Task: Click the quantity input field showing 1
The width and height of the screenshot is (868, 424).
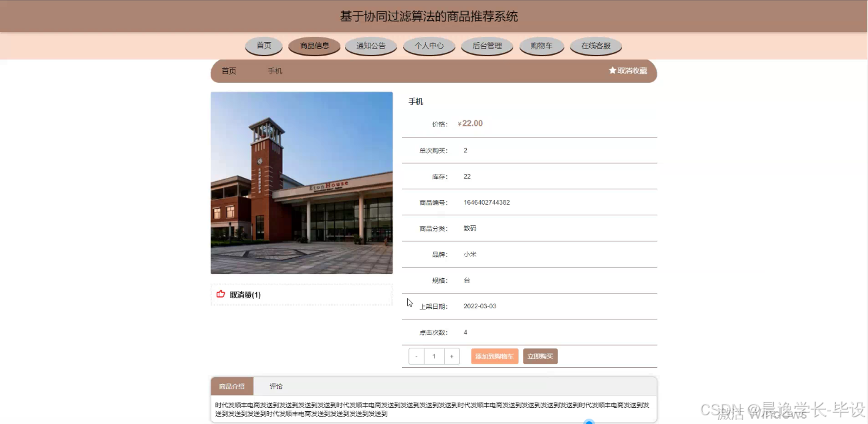Action: (434, 356)
